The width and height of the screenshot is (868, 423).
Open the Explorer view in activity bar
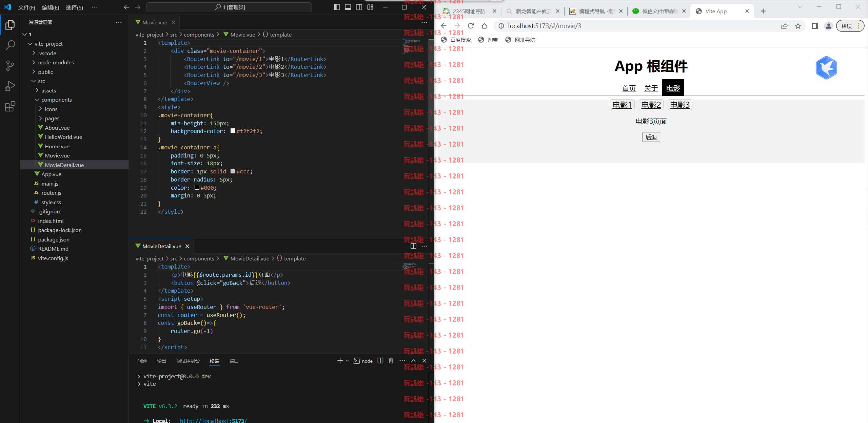coord(10,25)
